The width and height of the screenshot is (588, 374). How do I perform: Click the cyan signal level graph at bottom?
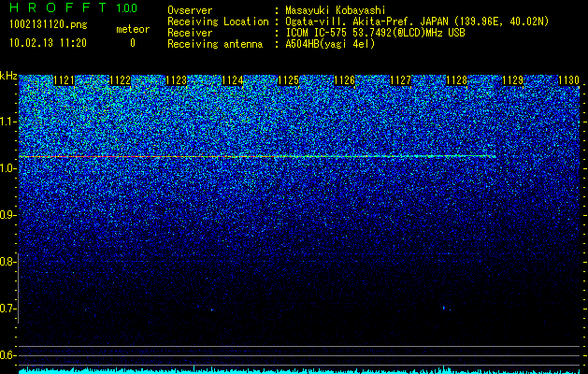click(299, 370)
